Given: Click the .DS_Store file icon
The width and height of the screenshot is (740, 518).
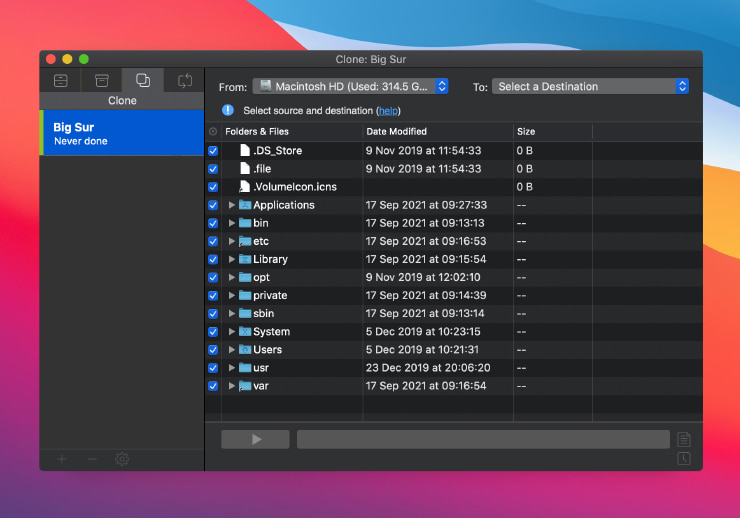Looking at the screenshot, I should pyautogui.click(x=244, y=150).
